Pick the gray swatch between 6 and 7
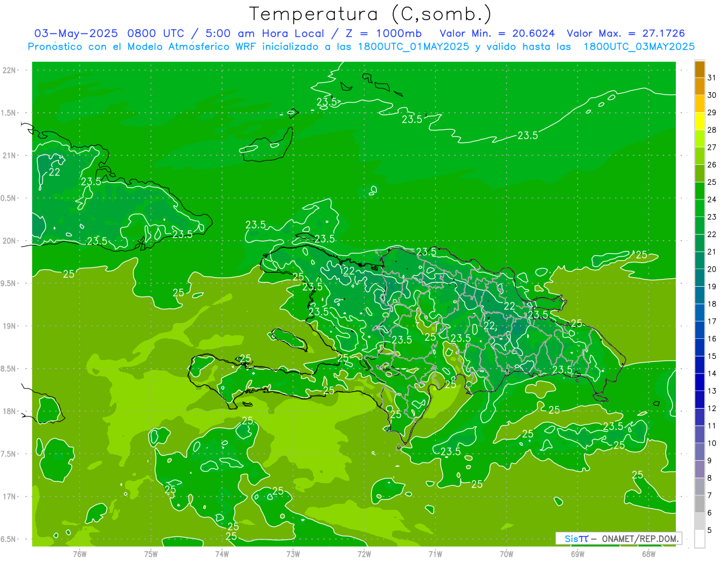 tap(700, 504)
